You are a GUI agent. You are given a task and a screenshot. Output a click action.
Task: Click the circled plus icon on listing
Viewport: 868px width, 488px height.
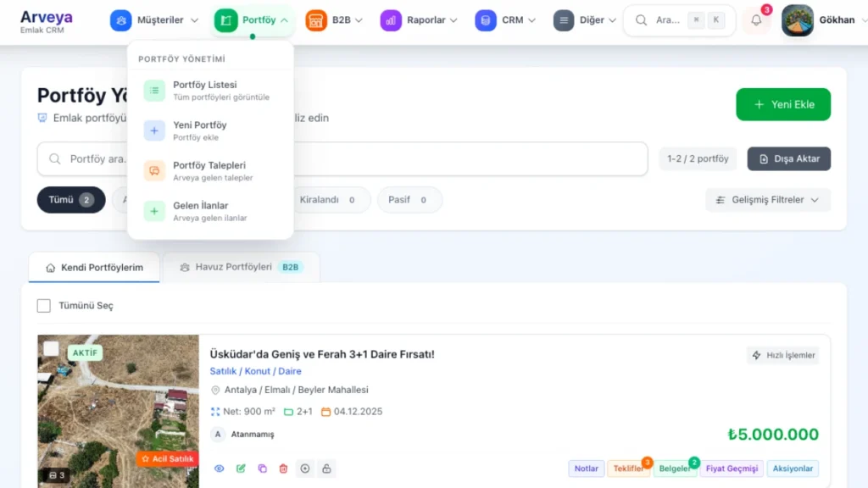click(305, 469)
